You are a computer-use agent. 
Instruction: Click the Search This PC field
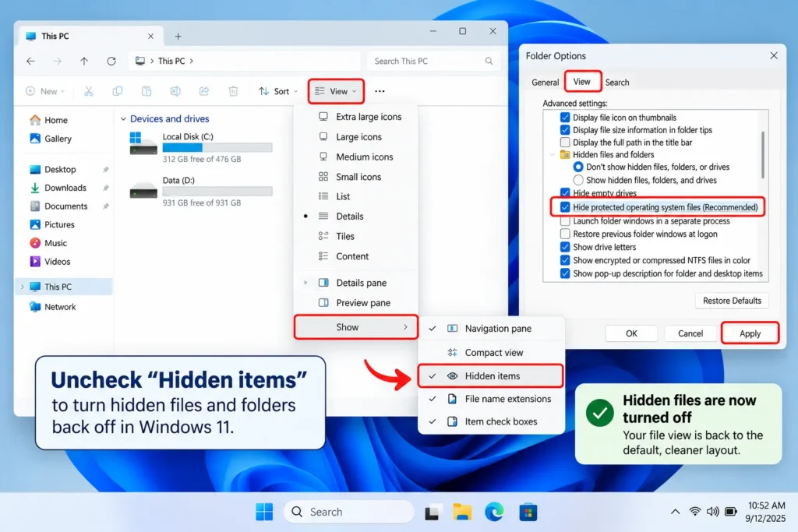433,61
